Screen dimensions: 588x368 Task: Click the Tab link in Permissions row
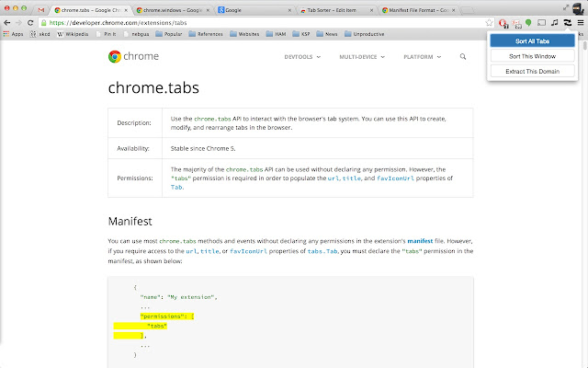[176, 188]
